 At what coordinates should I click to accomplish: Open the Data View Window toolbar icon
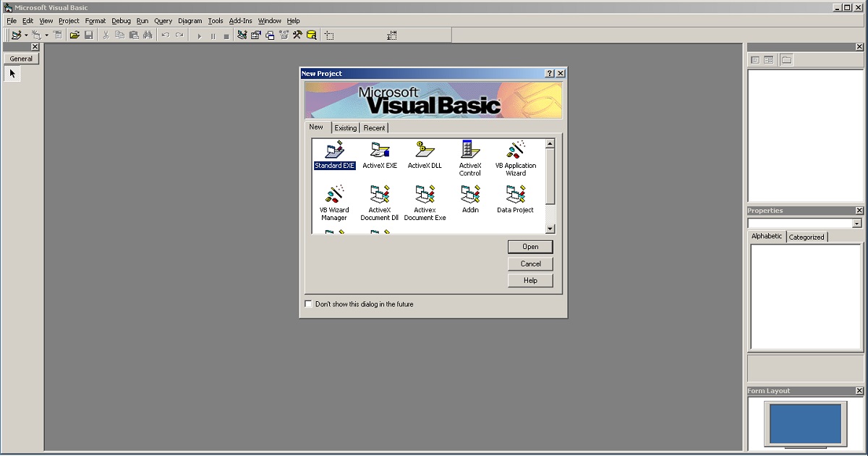tap(312, 35)
